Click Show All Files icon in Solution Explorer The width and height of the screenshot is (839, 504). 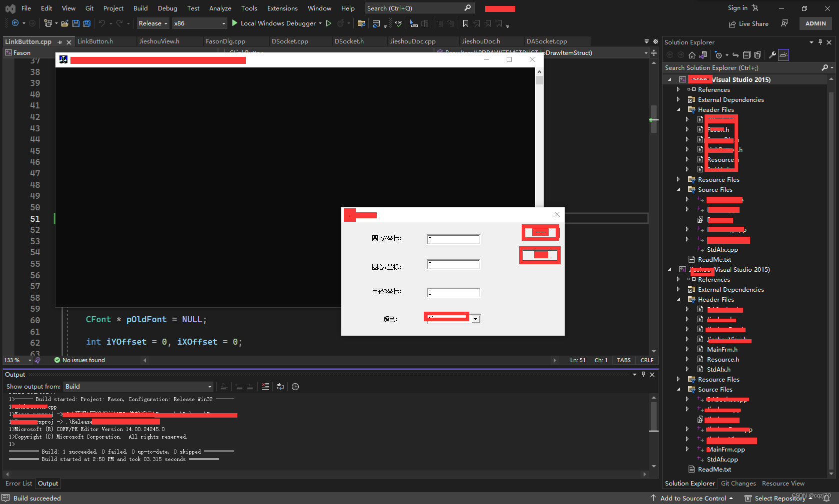(758, 55)
